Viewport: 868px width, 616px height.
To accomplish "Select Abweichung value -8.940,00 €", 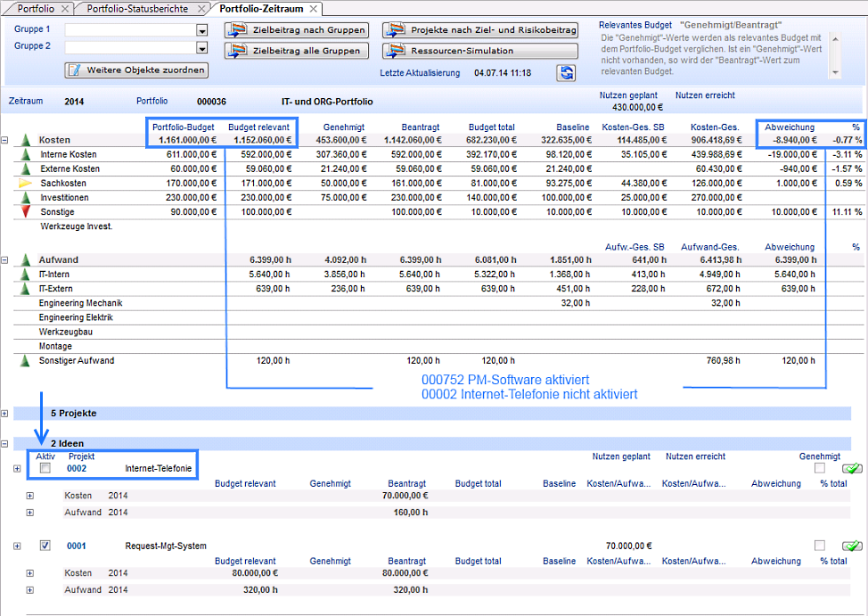I will point(795,140).
